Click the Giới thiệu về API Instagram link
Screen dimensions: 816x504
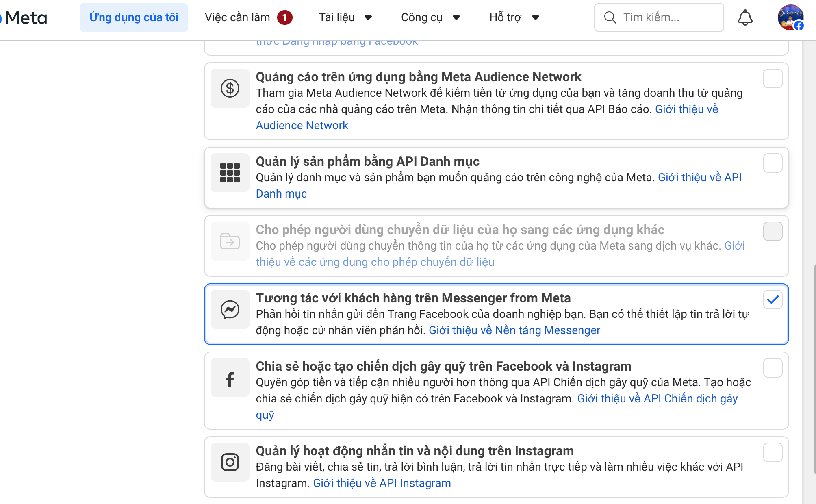click(382, 483)
